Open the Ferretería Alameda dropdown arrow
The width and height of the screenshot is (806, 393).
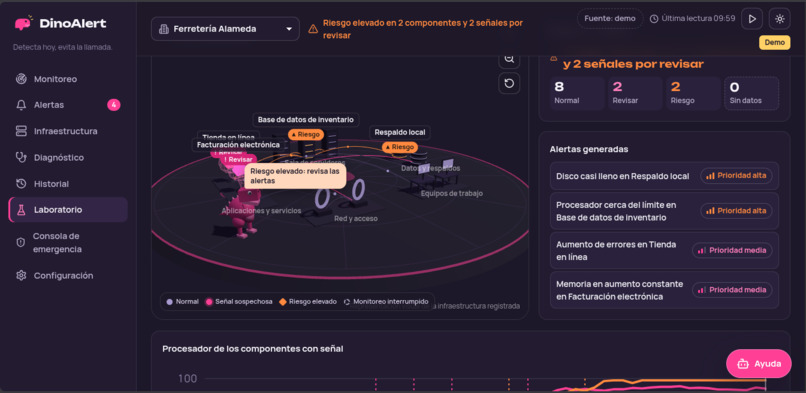(289, 29)
